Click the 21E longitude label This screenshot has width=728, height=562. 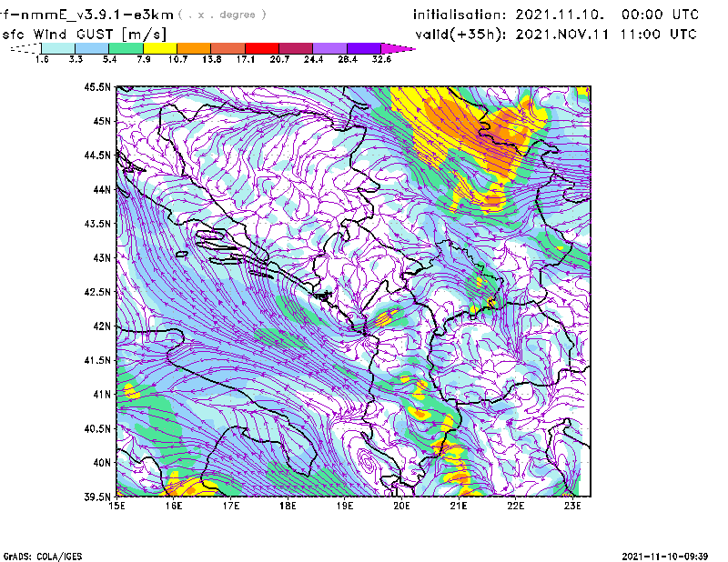coord(459,506)
